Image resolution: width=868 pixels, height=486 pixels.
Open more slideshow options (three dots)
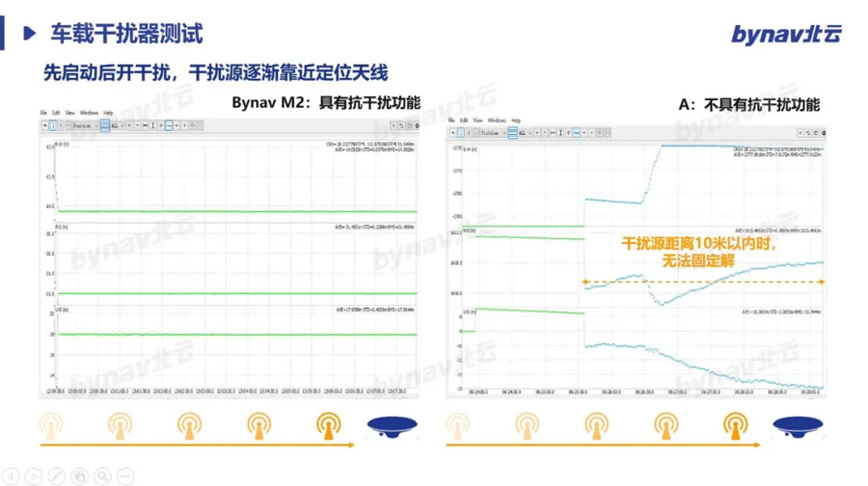point(123,476)
